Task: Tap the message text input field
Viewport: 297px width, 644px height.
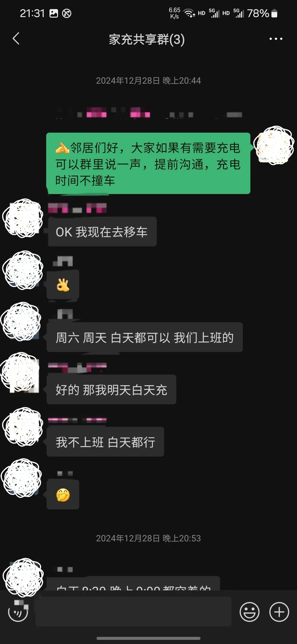Action: coord(133,612)
